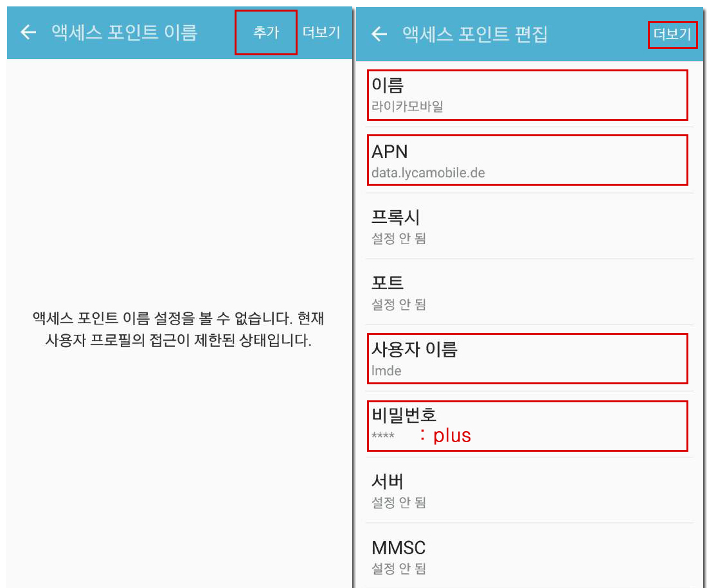Screen dimensions: 707x588
Task: Edit the APN field data.lycamobile.de
Action: pos(528,160)
